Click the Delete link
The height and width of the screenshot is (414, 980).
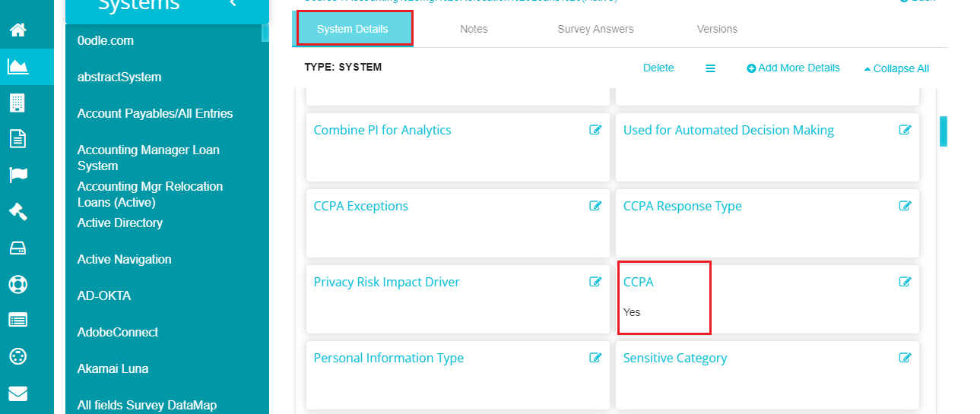pos(658,68)
